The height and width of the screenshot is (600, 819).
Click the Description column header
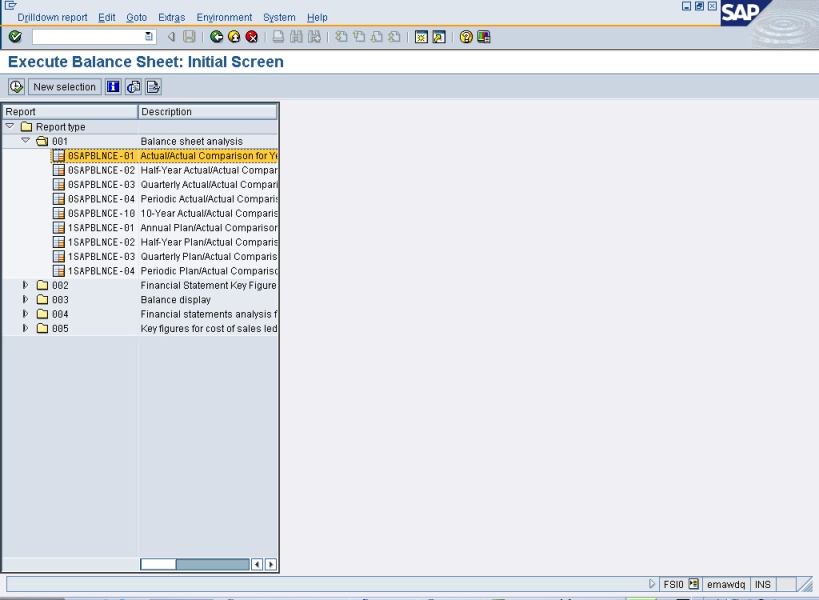(207, 112)
